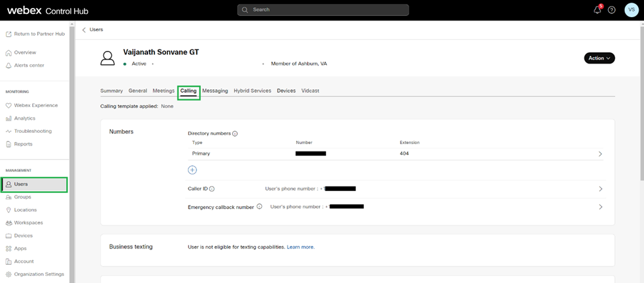This screenshot has width=644, height=283.
Task: Click inside the Search field
Action: [323, 10]
